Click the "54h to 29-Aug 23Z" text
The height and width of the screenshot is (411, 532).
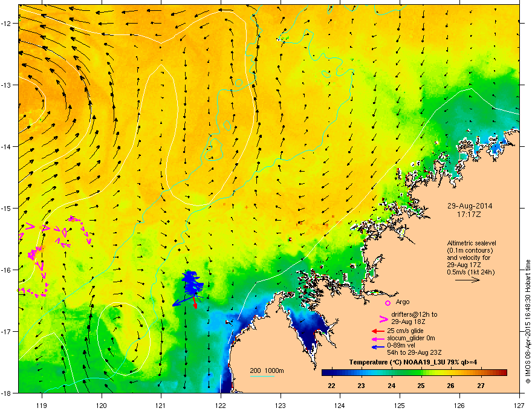[414, 352]
